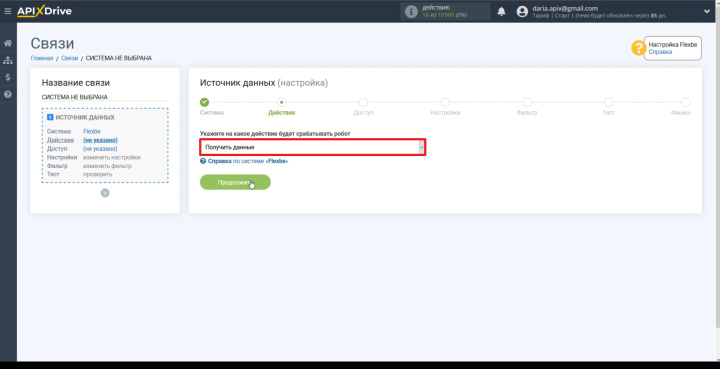Click the actions info icon
720x369 pixels.
tap(411, 11)
